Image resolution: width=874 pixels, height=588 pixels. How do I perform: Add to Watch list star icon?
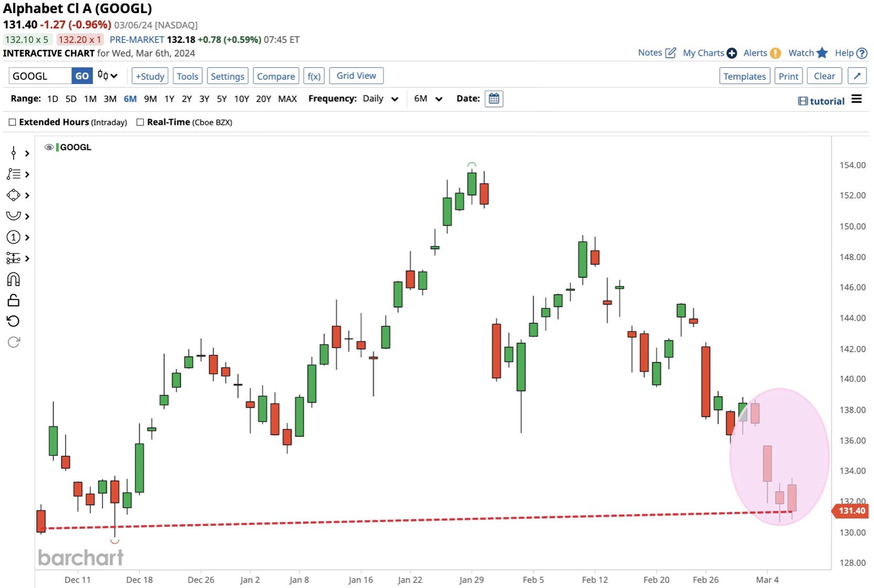coord(822,52)
